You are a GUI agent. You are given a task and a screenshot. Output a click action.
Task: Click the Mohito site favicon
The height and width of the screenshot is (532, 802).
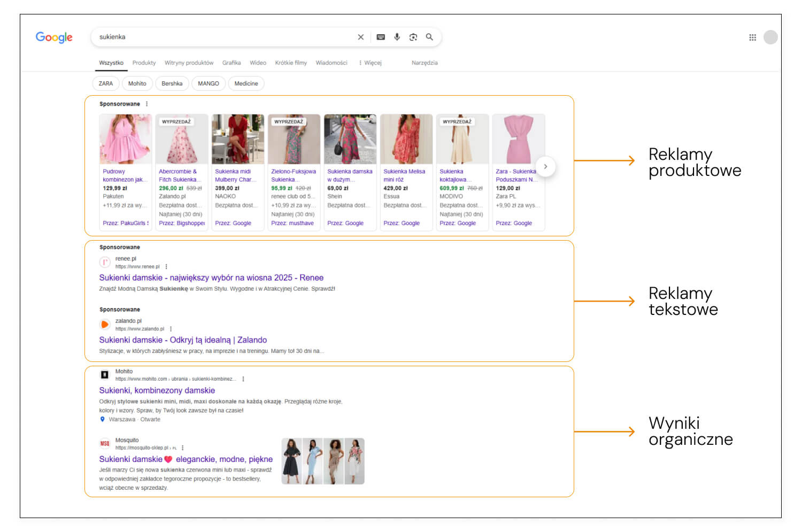[x=105, y=375]
